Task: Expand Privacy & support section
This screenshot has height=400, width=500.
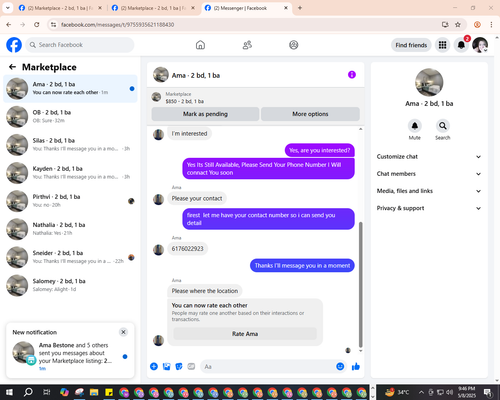Action: tap(429, 208)
